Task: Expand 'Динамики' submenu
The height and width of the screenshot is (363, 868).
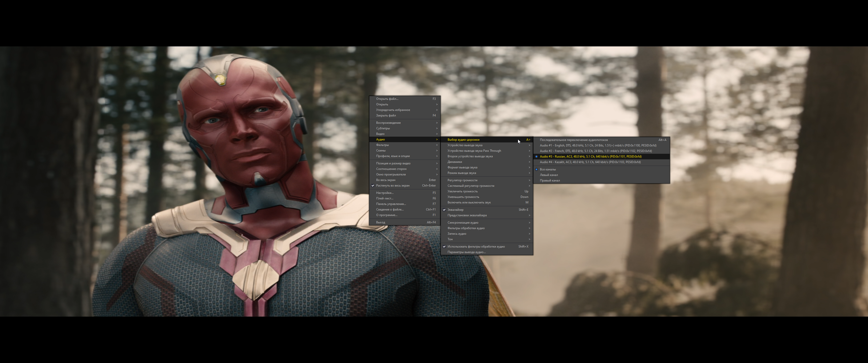Action: [487, 162]
